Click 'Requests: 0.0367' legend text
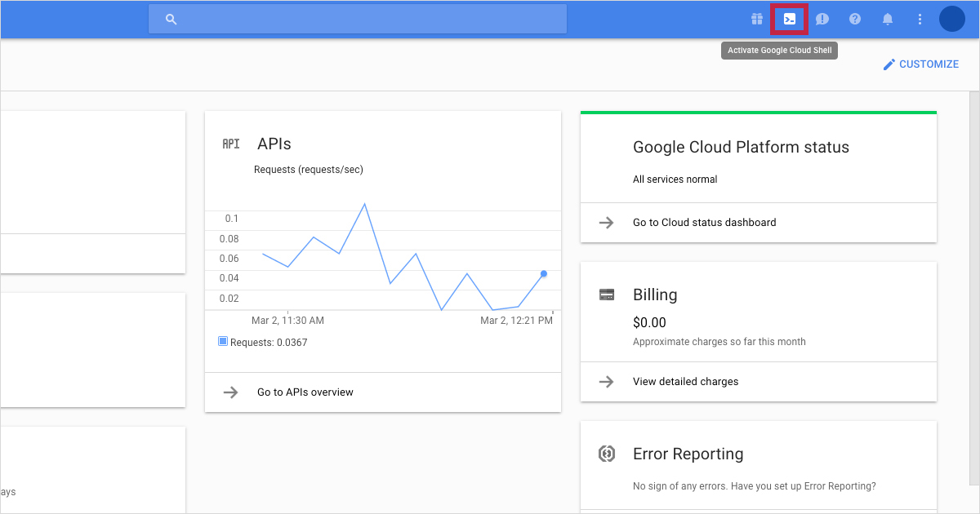The image size is (980, 514). [x=269, y=343]
